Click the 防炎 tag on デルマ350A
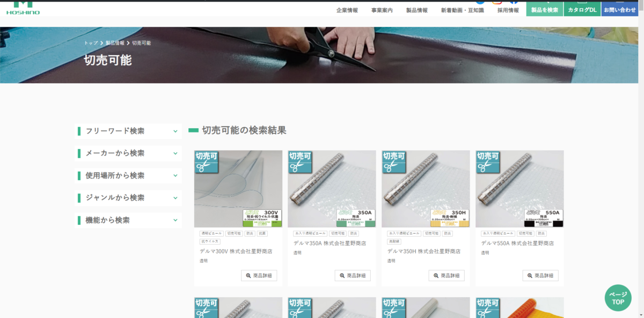The image size is (644, 318). [x=354, y=234]
